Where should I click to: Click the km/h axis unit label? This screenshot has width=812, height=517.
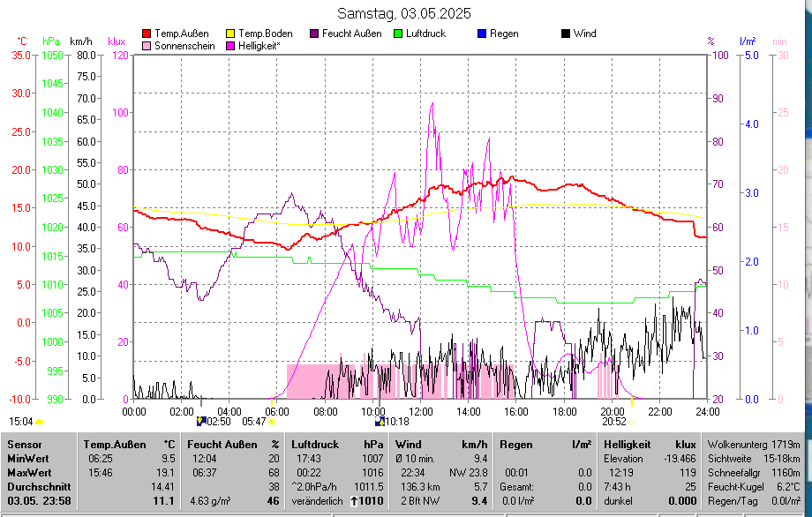click(81, 41)
